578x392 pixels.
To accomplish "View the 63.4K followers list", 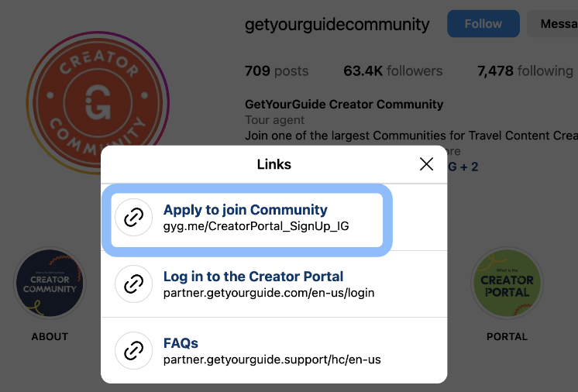I will 393,70.
